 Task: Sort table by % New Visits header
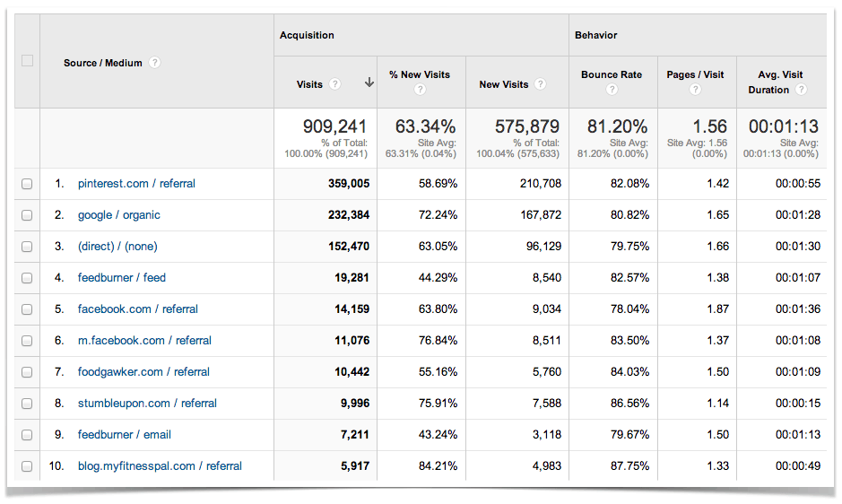(x=420, y=74)
